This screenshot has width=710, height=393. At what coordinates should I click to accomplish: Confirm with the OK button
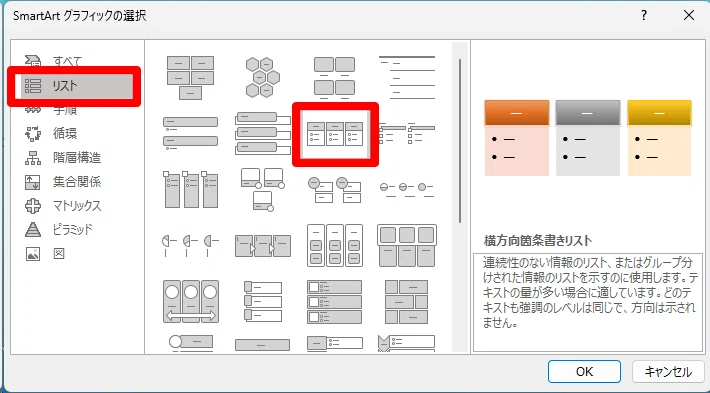[x=584, y=372]
